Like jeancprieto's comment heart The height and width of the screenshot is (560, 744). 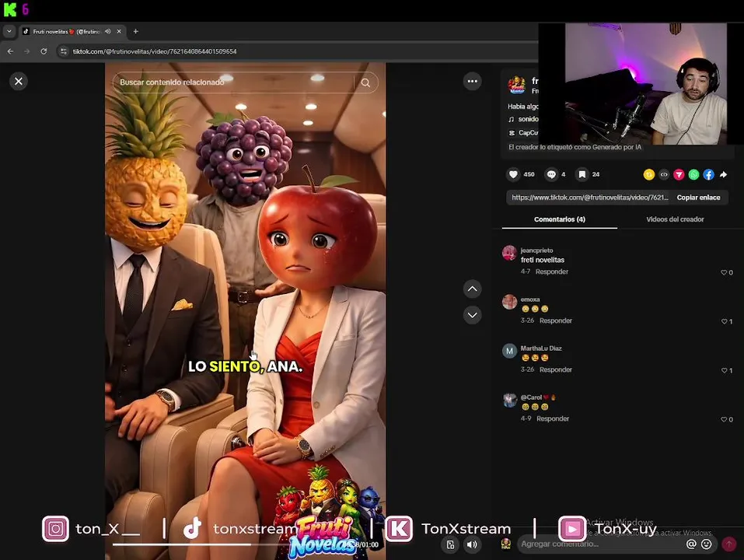(724, 272)
